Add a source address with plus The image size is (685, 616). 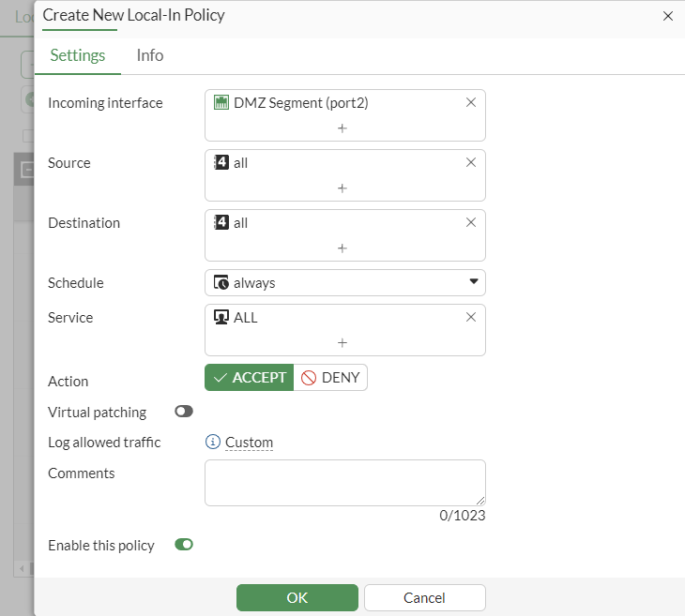point(342,188)
